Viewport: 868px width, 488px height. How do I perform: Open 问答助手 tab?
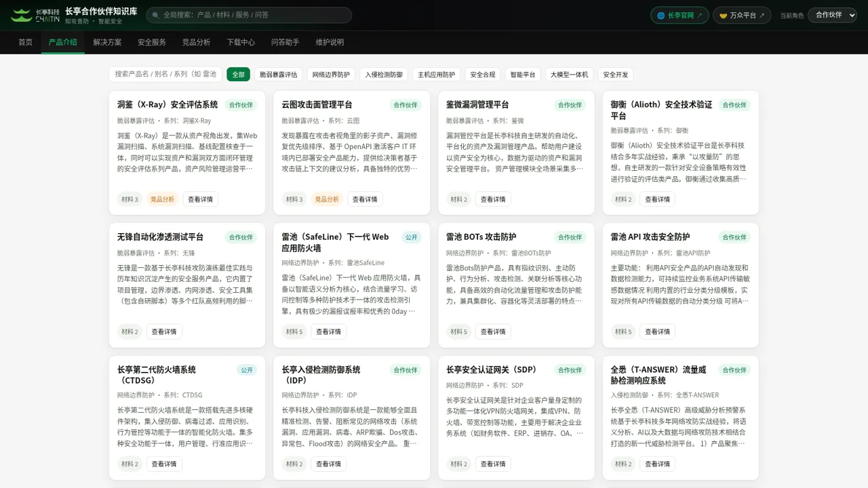pos(285,42)
